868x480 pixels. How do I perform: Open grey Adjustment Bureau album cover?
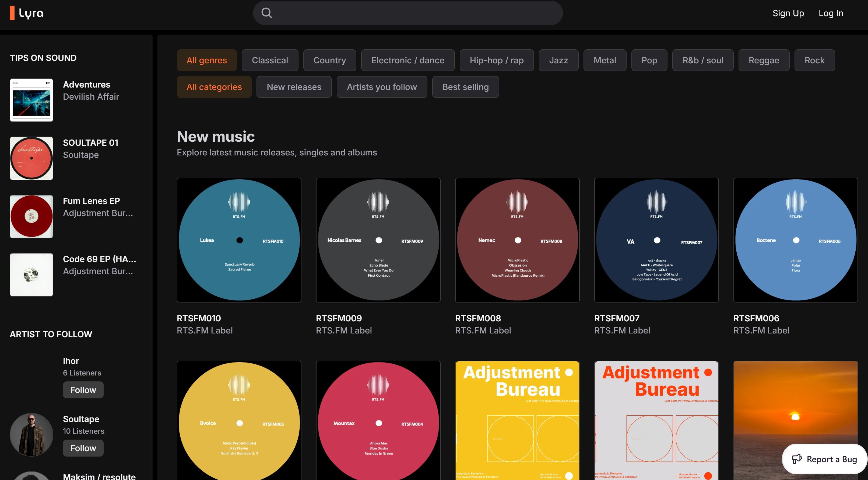656,420
